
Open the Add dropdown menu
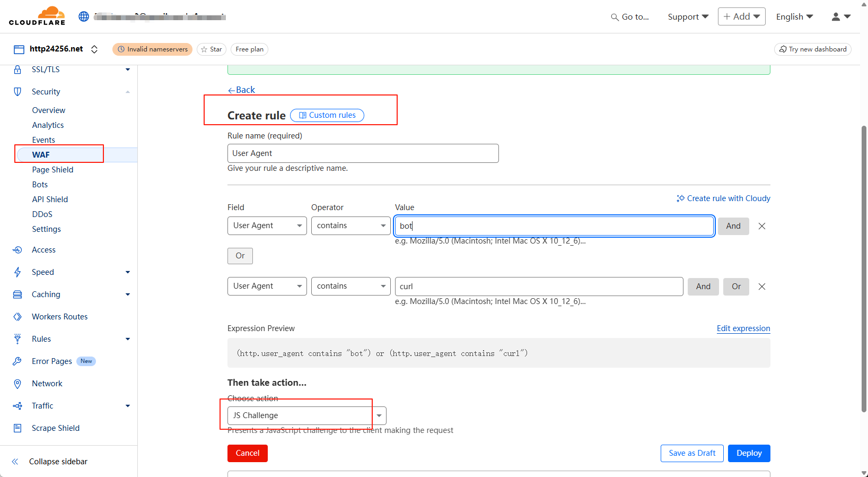(x=742, y=16)
